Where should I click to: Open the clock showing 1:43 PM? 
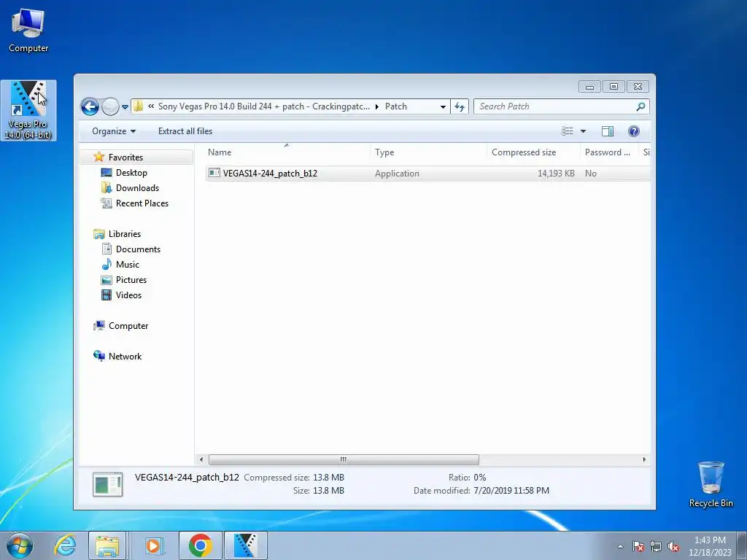tap(709, 546)
